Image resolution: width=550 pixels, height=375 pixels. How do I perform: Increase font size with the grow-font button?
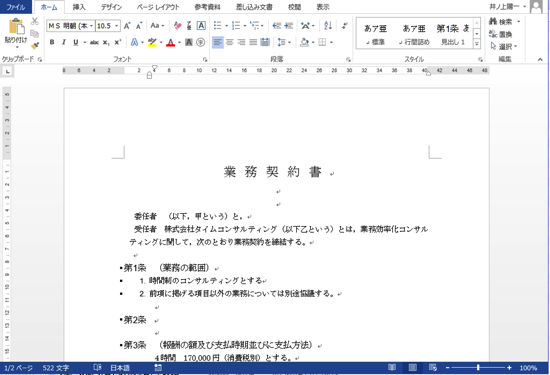(x=127, y=26)
